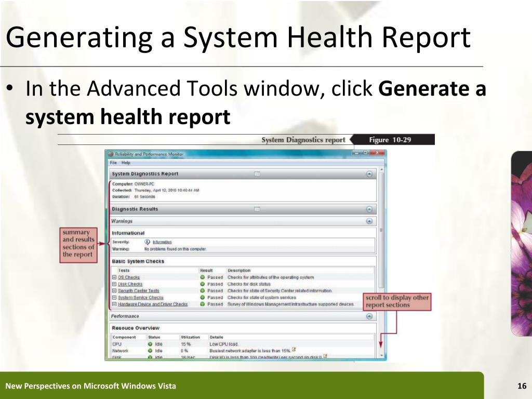The width and height of the screenshot is (532, 399).
Task: Click green Passed icon for Hardware Device checks
Action: click(x=203, y=304)
